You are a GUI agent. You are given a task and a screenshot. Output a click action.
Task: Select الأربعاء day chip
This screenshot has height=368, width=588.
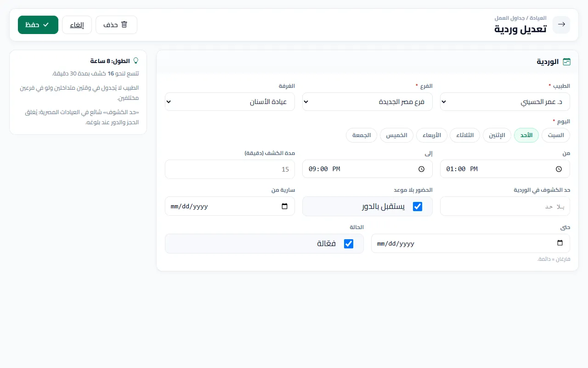(431, 135)
